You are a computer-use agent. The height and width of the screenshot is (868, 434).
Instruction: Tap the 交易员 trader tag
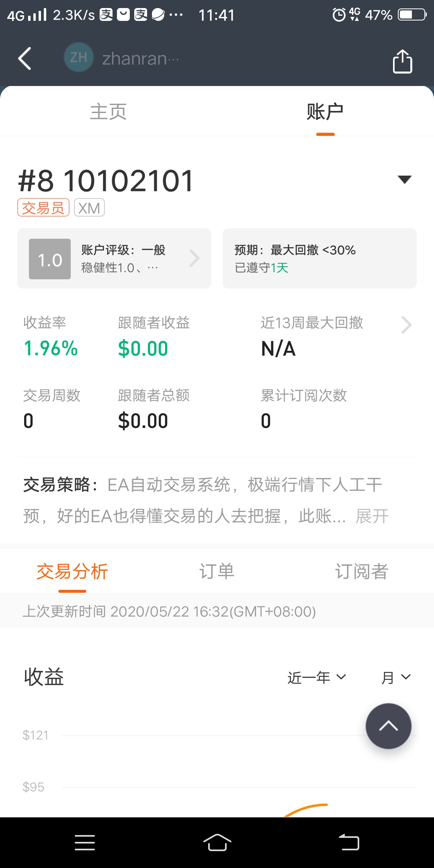(43, 208)
